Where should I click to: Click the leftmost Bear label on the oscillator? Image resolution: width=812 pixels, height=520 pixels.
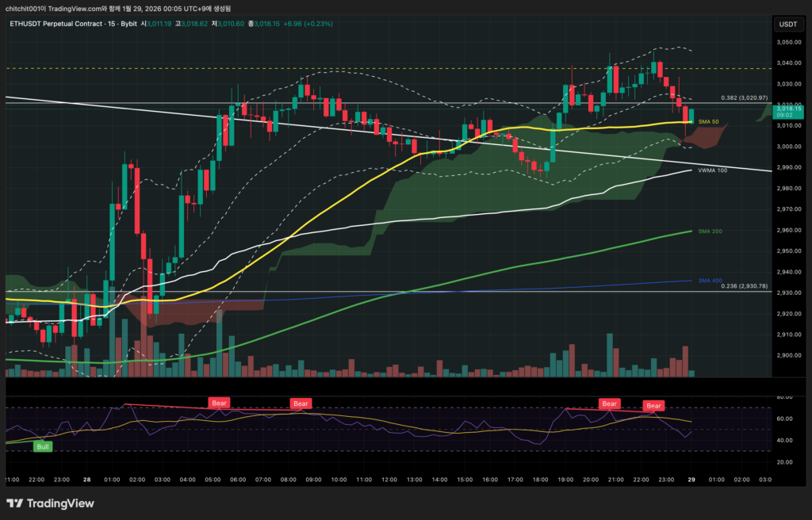[220, 403]
